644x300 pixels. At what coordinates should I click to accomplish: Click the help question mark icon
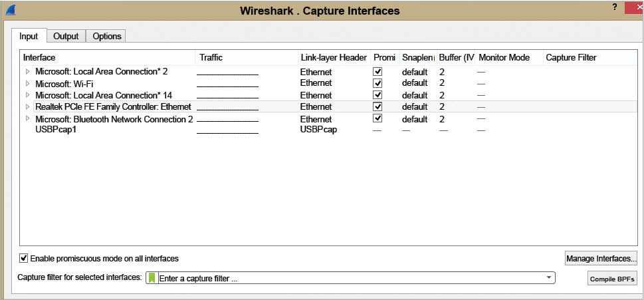[614, 6]
